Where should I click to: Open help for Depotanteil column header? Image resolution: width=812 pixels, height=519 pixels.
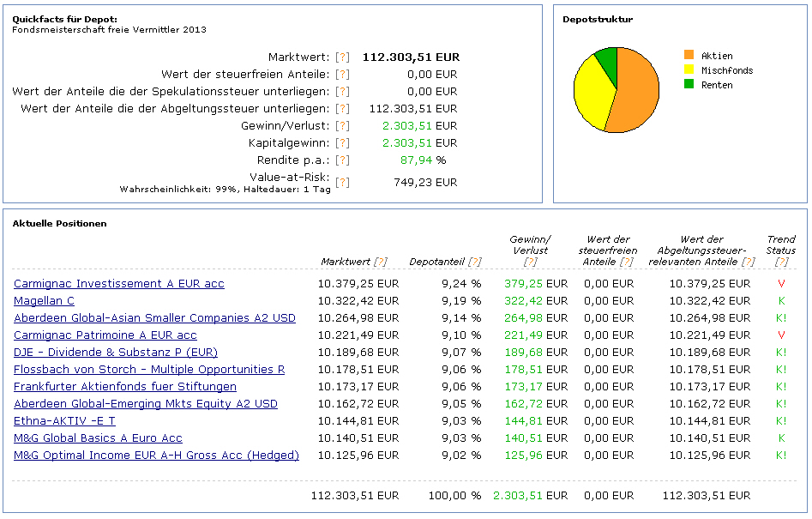474,262
